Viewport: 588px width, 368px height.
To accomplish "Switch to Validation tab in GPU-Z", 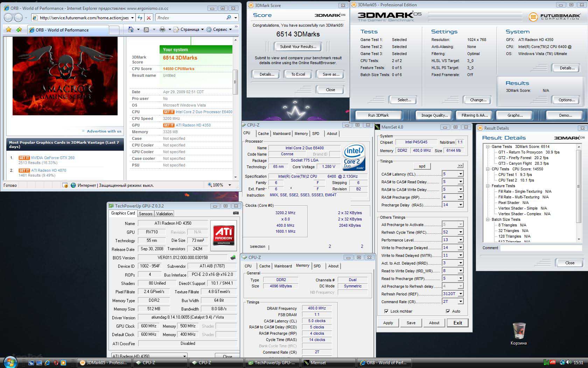I will tap(164, 213).
